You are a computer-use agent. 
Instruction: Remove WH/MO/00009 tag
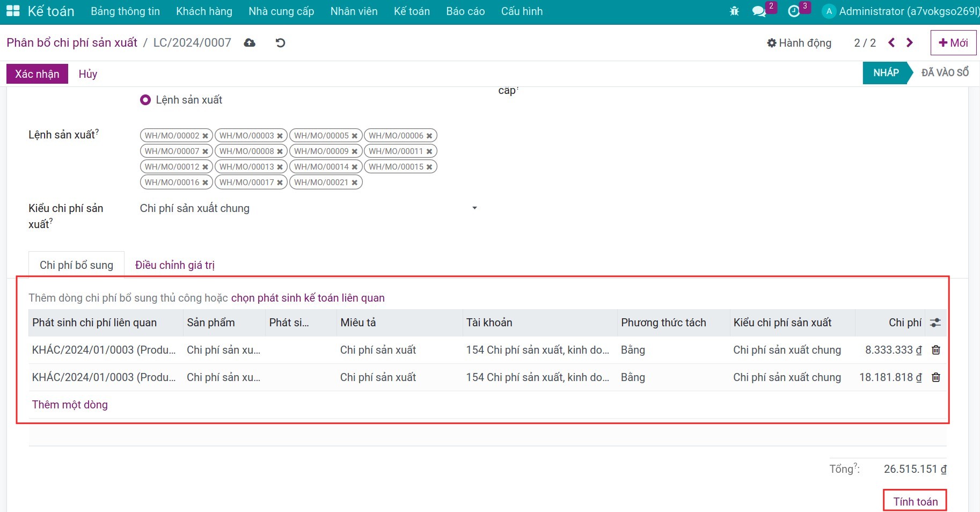(x=354, y=151)
